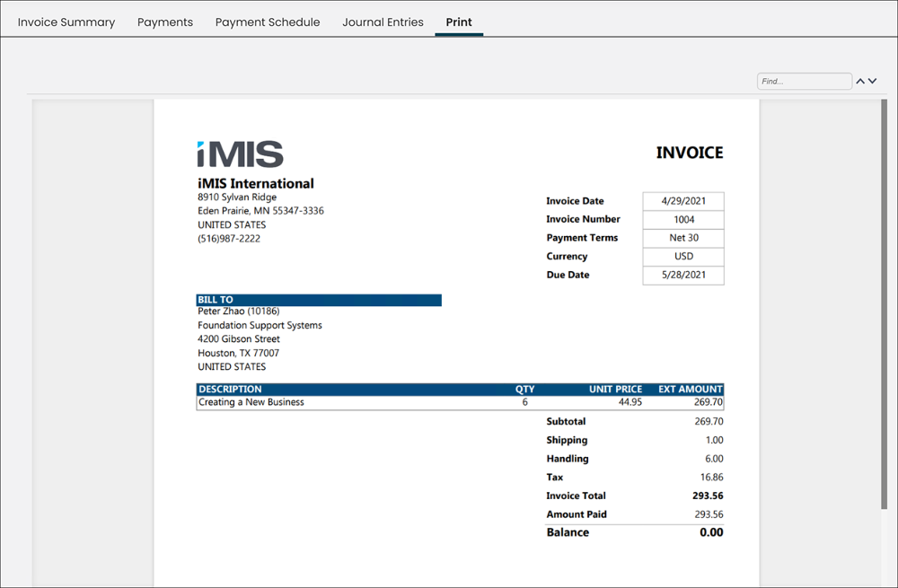
Task: Click line item ext amount 269.70
Action: 709,402
